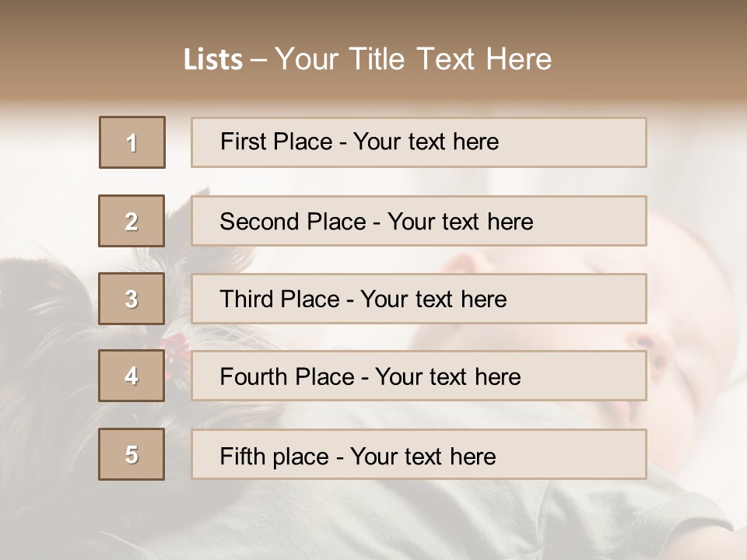
Task: Click the Second Place text box
Action: (x=419, y=221)
